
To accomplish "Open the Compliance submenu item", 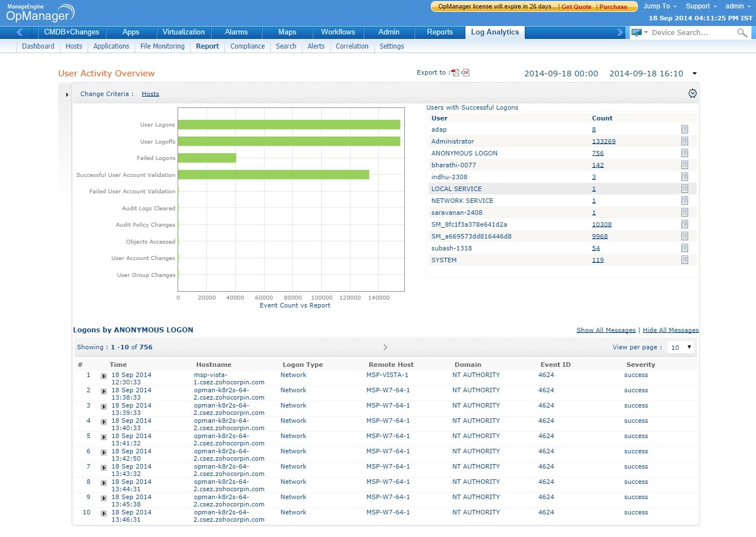I will pos(247,46).
